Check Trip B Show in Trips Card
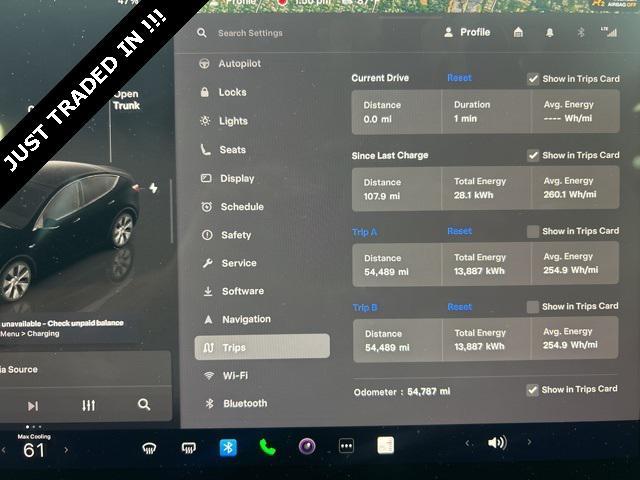 coord(532,307)
